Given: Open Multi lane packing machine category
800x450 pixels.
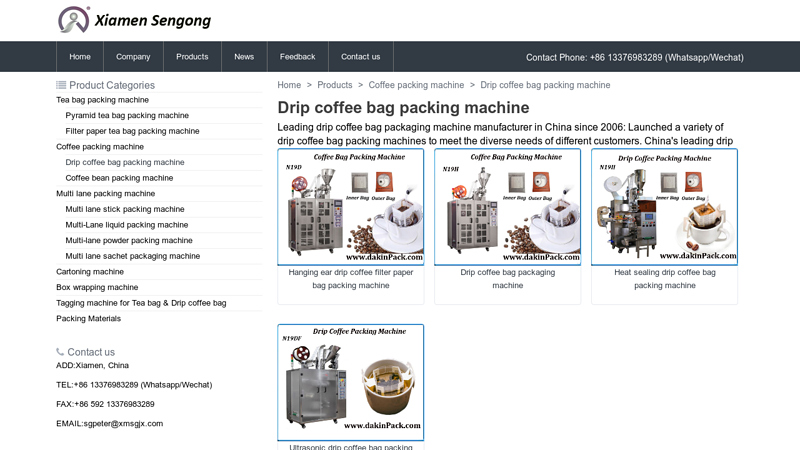Looking at the screenshot, I should click(106, 194).
